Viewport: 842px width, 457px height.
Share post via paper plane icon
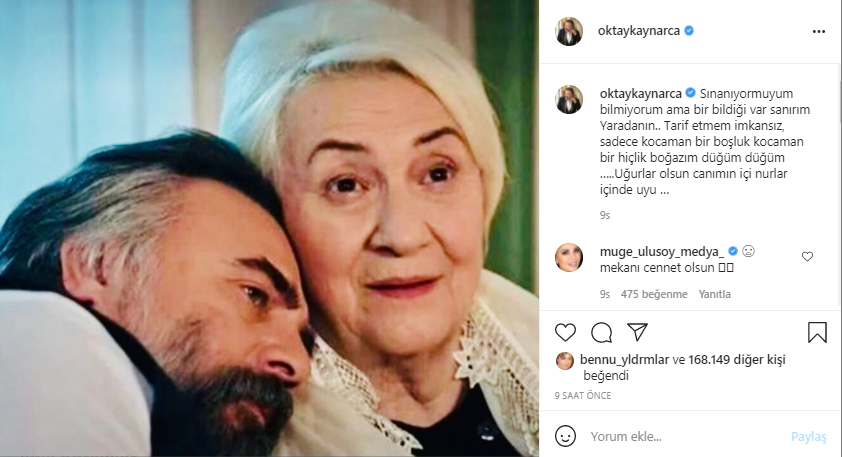[x=637, y=332]
